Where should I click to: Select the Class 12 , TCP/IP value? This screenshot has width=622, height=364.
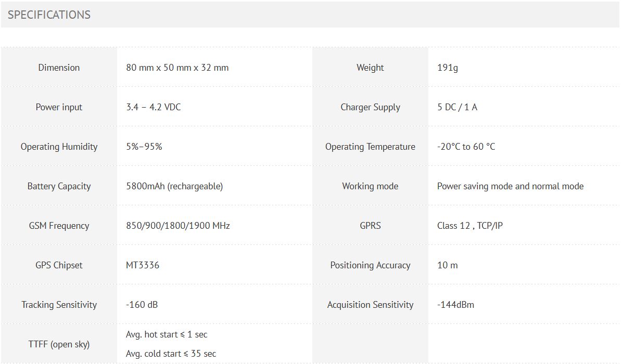click(469, 226)
